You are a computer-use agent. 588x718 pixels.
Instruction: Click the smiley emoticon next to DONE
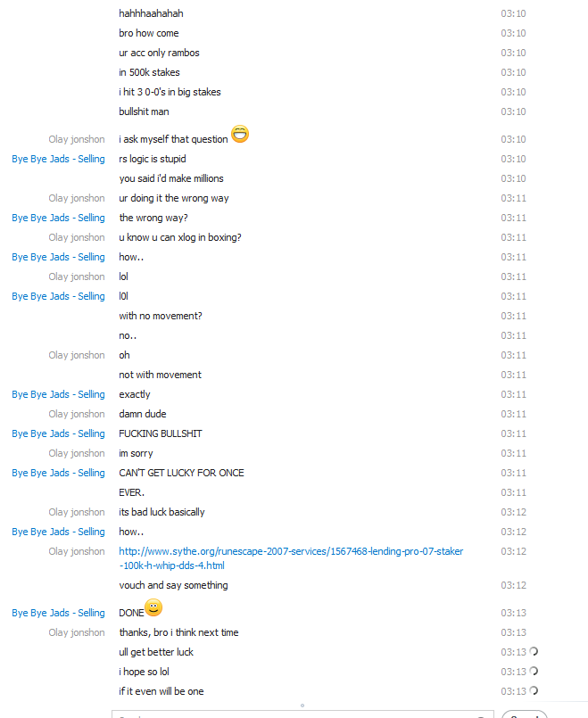[x=153, y=607]
